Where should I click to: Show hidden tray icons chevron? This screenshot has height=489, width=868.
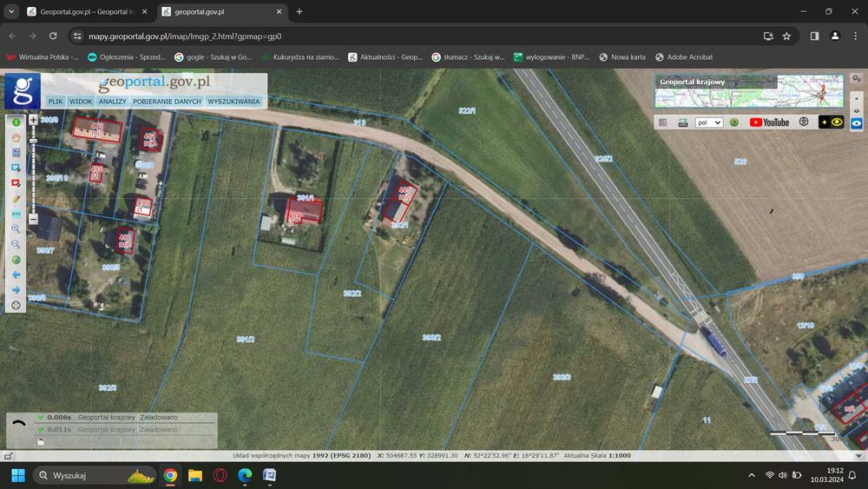[x=751, y=475]
